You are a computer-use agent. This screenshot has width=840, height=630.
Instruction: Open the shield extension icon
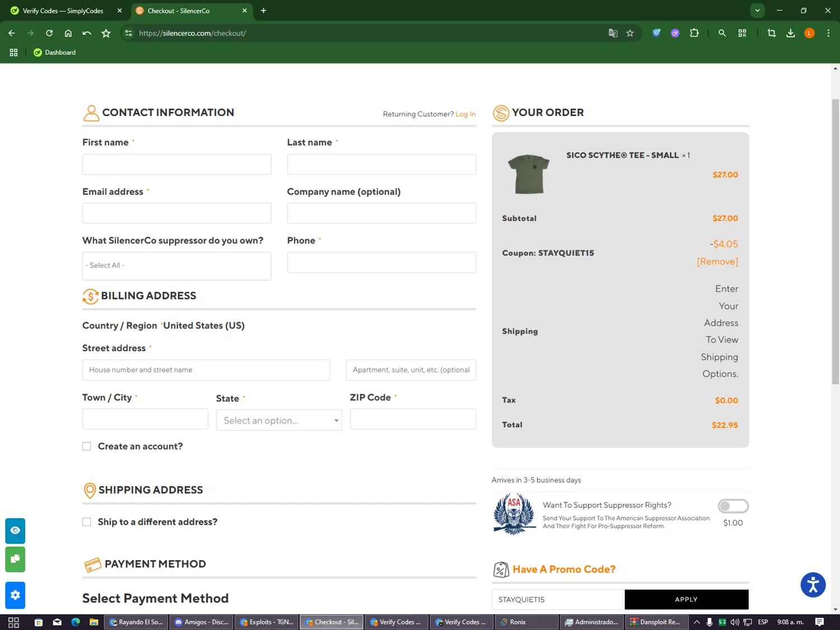click(656, 33)
